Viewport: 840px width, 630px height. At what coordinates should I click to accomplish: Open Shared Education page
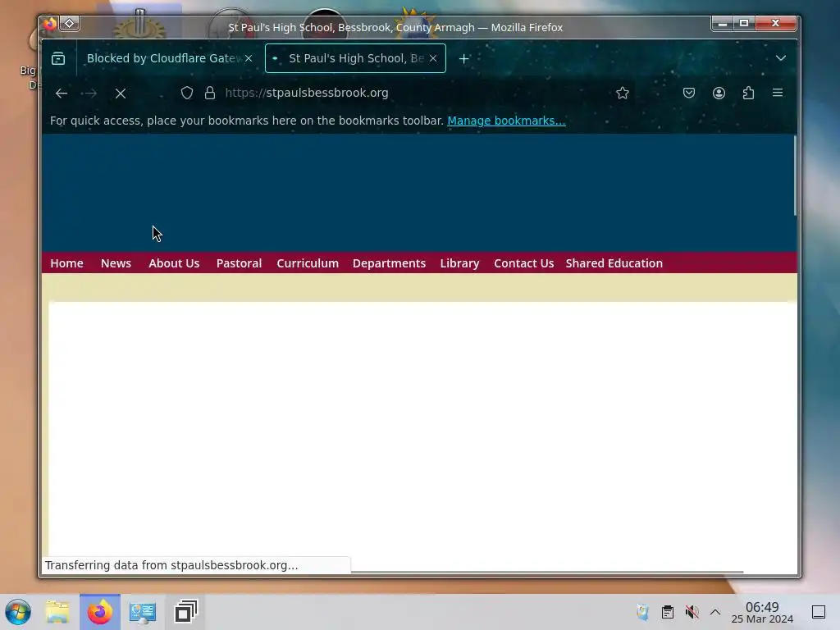pos(614,263)
